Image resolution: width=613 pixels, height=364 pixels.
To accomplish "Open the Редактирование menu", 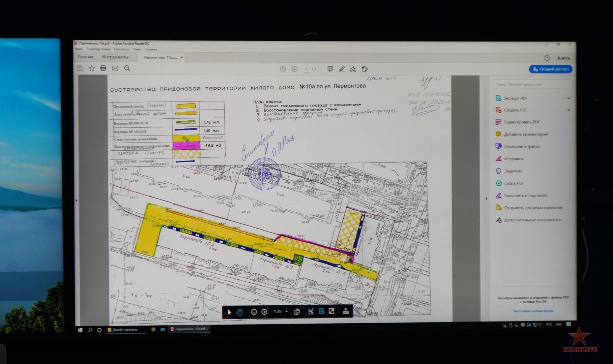I will click(98, 49).
